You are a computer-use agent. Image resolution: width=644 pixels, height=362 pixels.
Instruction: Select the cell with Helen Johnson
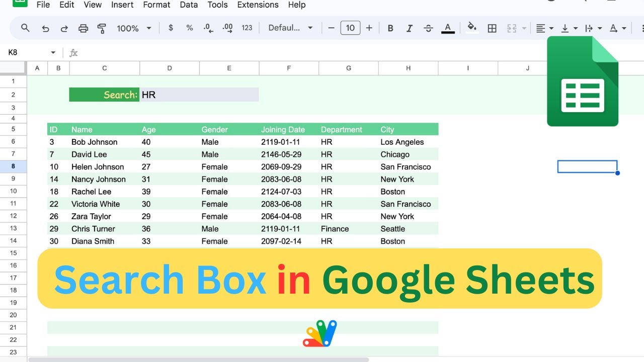tap(104, 166)
